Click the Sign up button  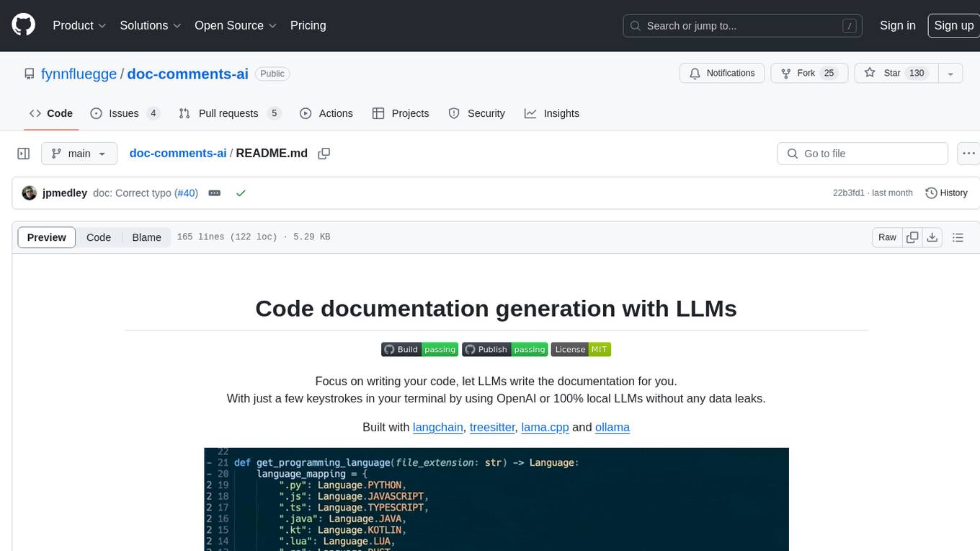tap(953, 25)
